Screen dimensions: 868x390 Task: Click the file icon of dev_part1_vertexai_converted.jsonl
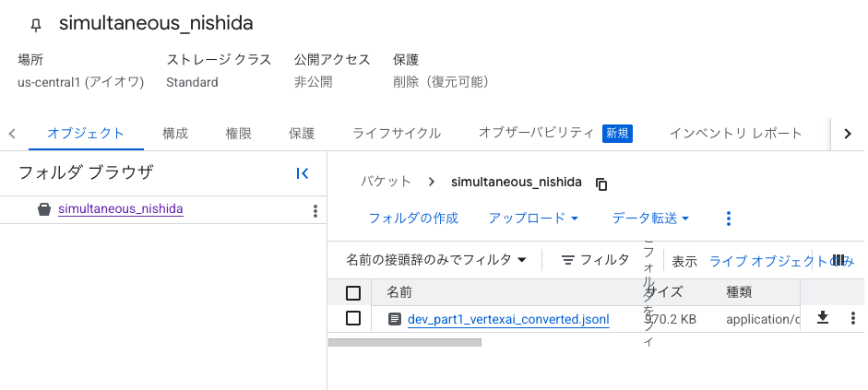[395, 319]
